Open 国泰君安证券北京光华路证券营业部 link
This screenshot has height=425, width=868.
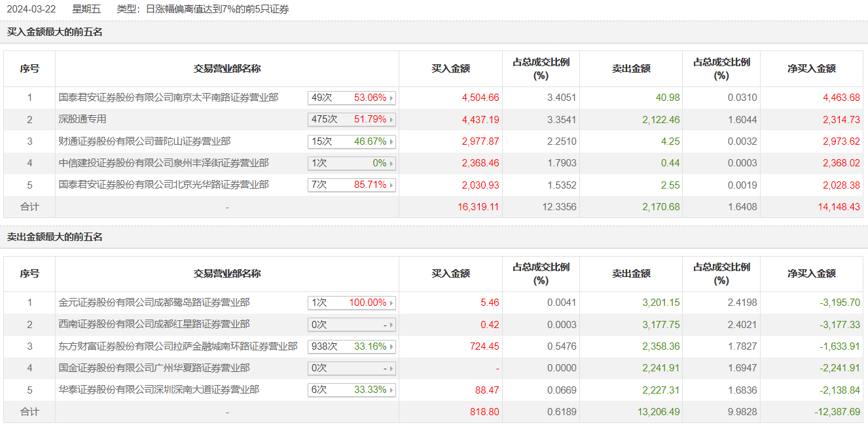click(x=164, y=185)
